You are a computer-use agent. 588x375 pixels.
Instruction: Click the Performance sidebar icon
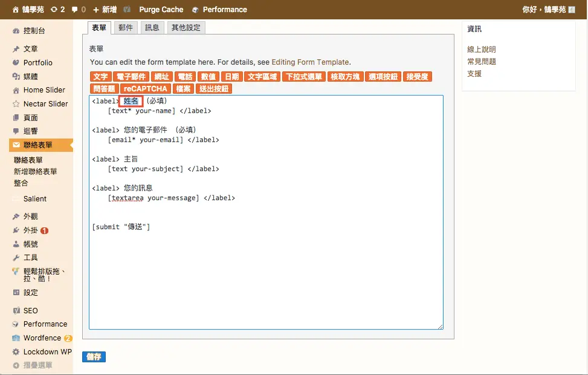coord(16,324)
